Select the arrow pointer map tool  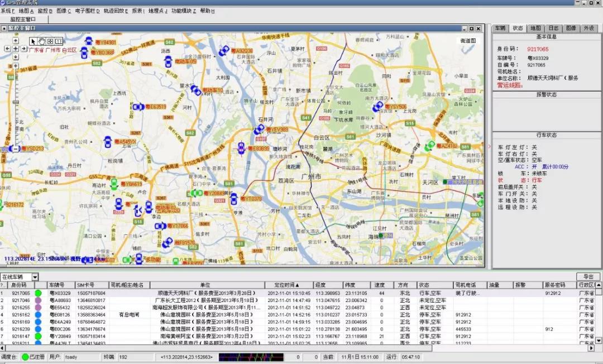click(x=33, y=41)
